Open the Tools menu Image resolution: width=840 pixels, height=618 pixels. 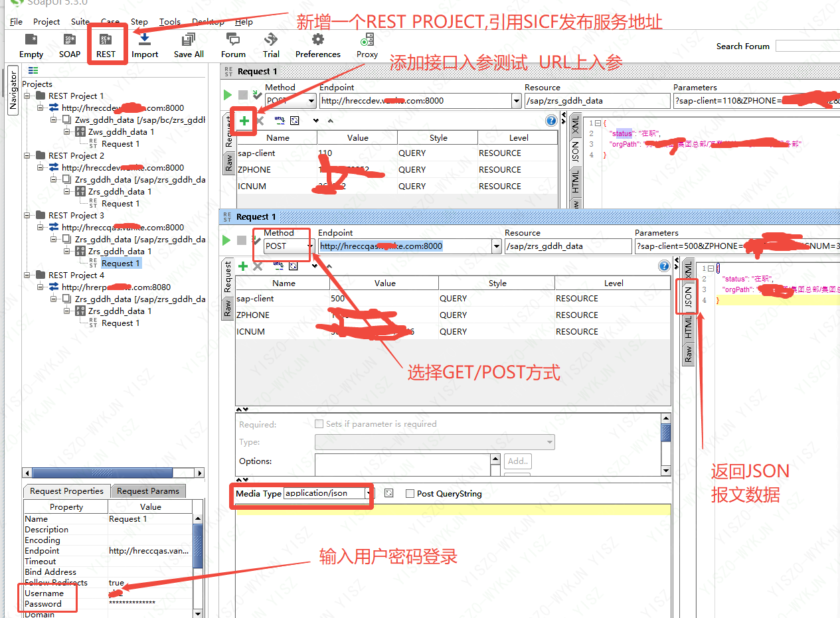point(170,21)
